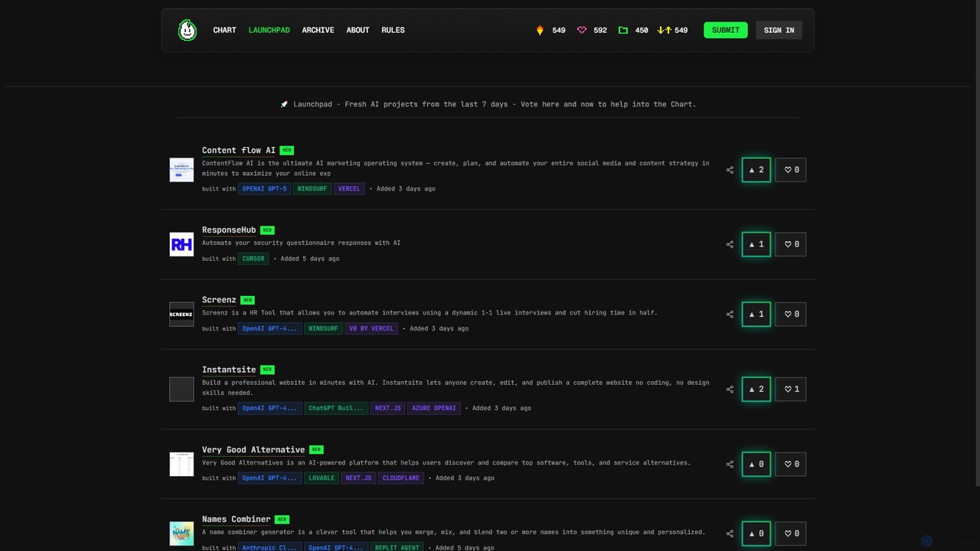
Task: Select the ChatGPT Buil... tag
Action: (335, 408)
